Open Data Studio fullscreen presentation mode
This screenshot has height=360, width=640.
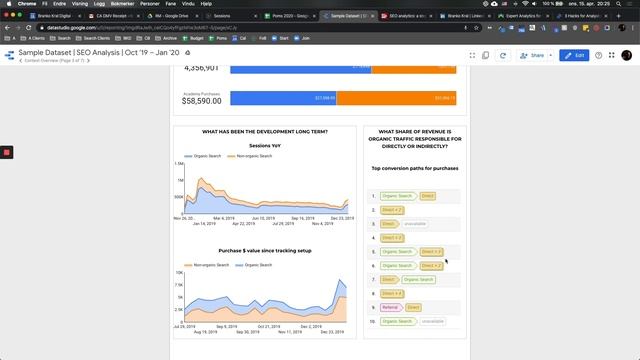pos(472,56)
